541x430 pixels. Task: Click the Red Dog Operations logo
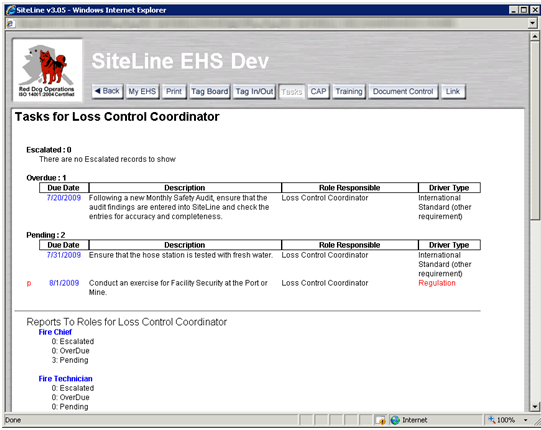(47, 70)
